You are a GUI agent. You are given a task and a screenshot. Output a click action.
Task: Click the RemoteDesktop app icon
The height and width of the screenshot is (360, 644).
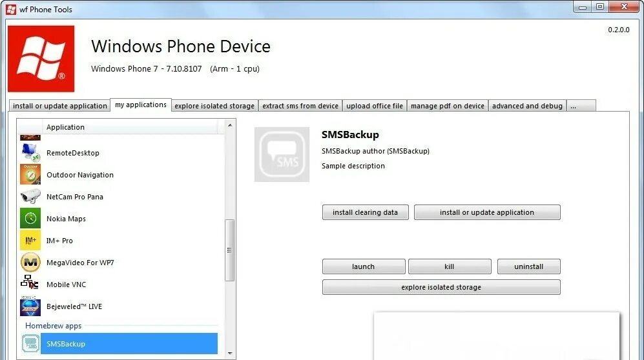[30, 152]
